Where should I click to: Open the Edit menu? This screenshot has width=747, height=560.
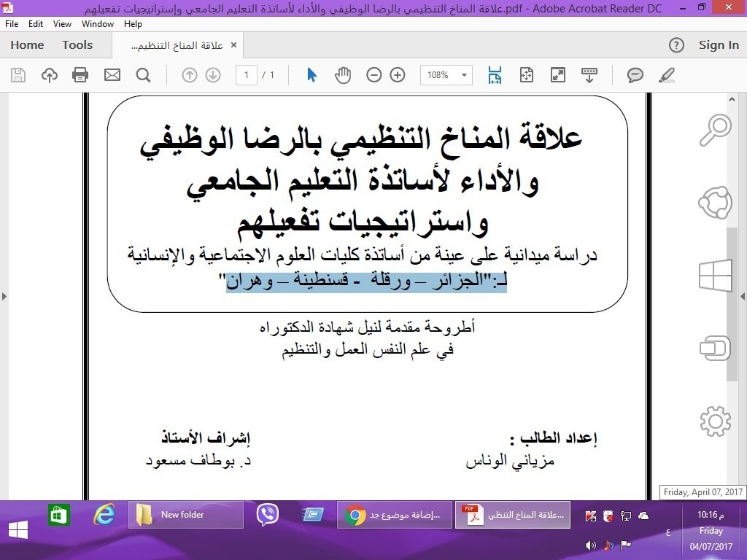coord(36,24)
